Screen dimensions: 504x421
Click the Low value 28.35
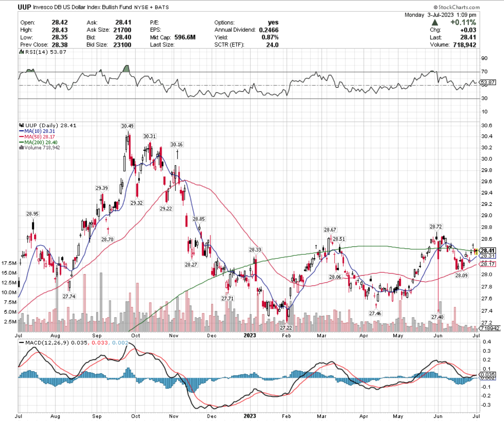pyautogui.click(x=60, y=37)
